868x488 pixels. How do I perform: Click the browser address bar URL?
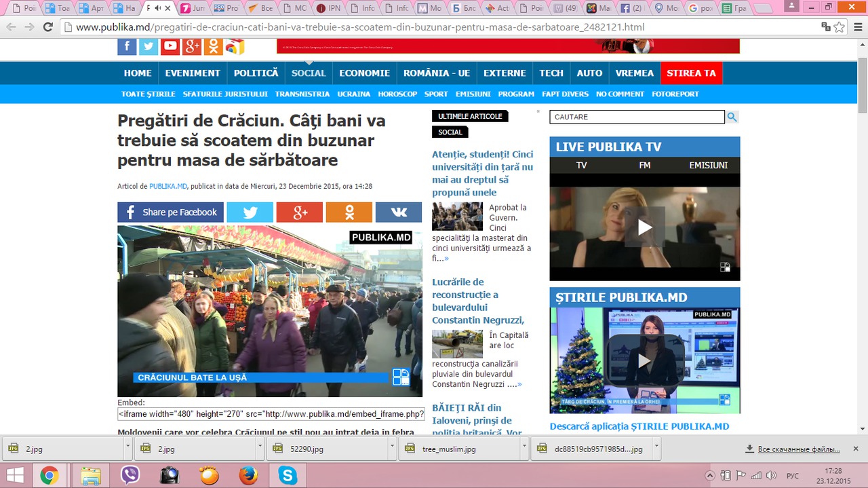[359, 28]
